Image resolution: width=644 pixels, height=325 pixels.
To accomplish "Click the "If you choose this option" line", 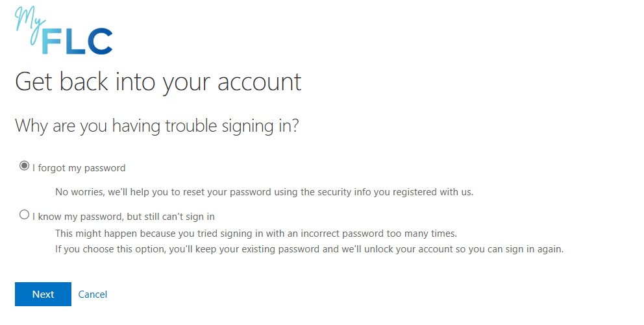I will [309, 249].
